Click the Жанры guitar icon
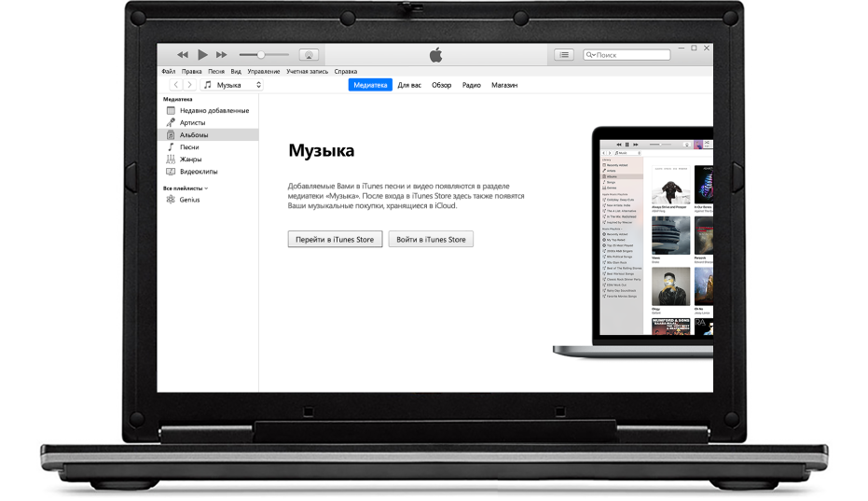Image resolution: width=868 pixels, height=501 pixels. 171,159
